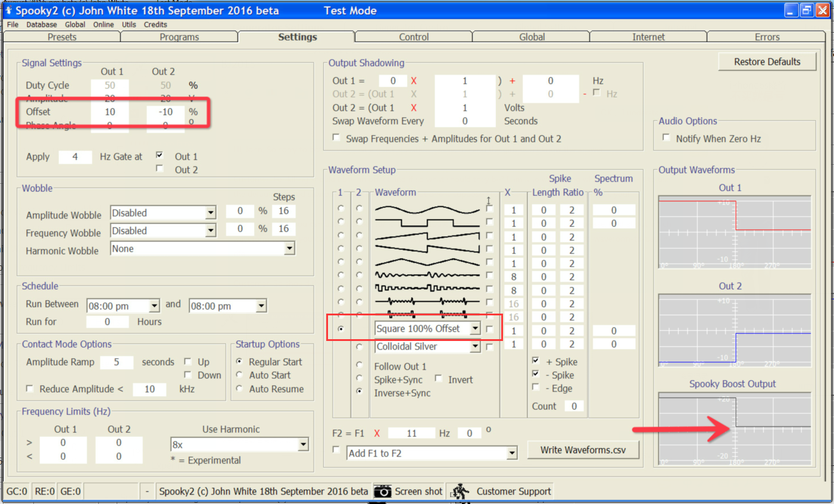Select the Regular Start radio button
This screenshot has width=834, height=504.
point(239,361)
